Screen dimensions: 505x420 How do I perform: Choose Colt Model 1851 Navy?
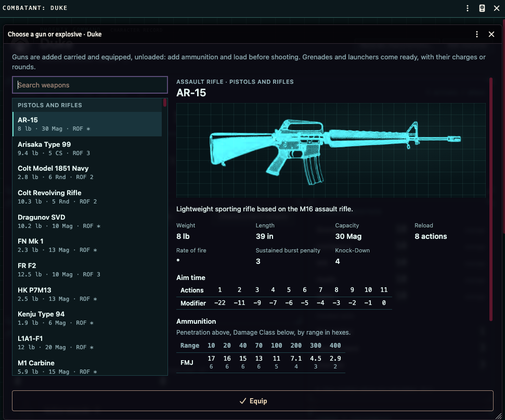click(x=87, y=172)
